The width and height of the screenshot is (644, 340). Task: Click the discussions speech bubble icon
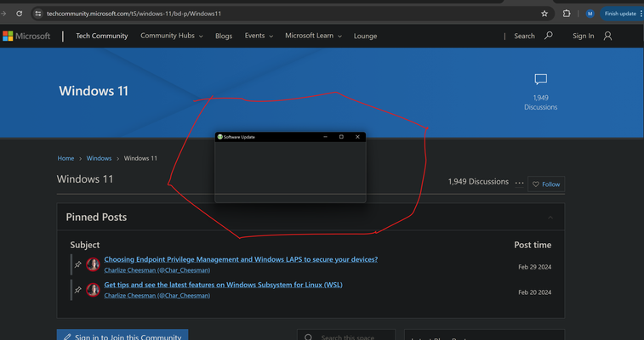[540, 79]
